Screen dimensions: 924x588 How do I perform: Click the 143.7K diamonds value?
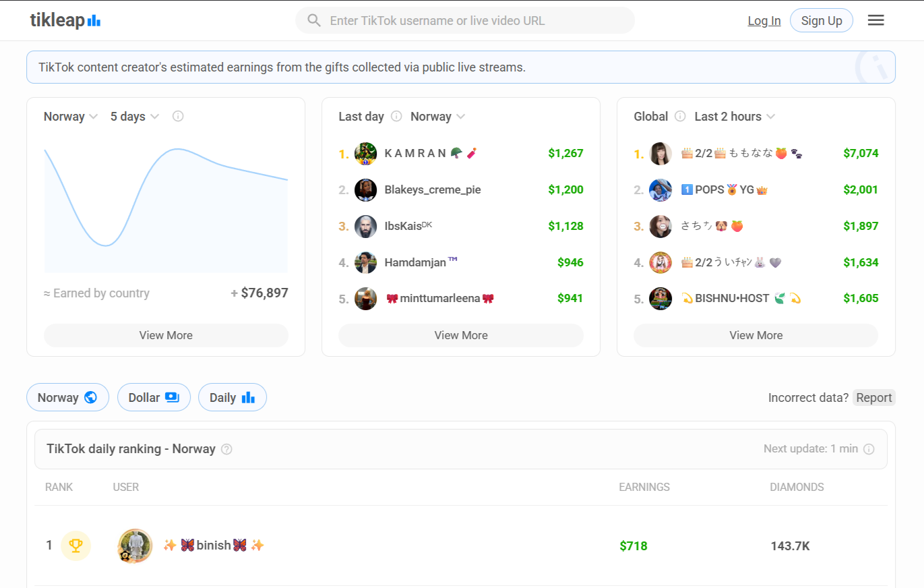tap(791, 546)
